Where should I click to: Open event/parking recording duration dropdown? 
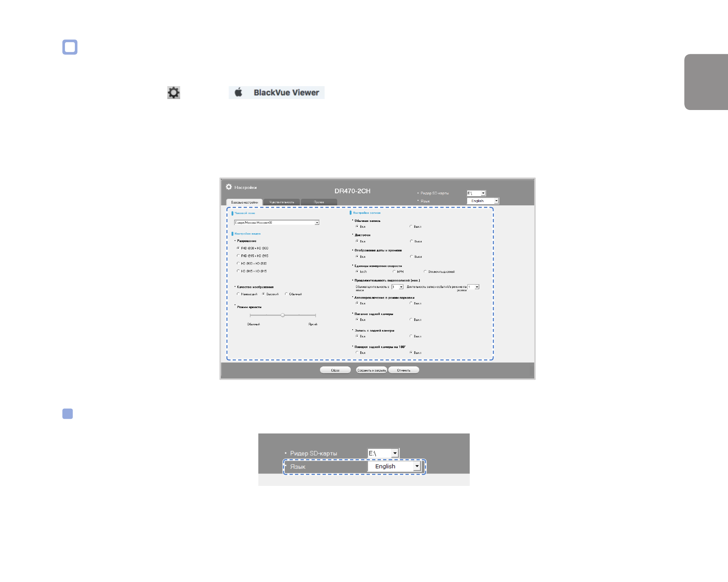(x=473, y=287)
